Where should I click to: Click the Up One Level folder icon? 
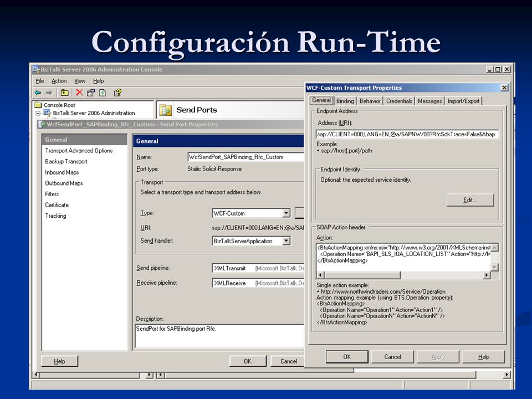pos(64,93)
